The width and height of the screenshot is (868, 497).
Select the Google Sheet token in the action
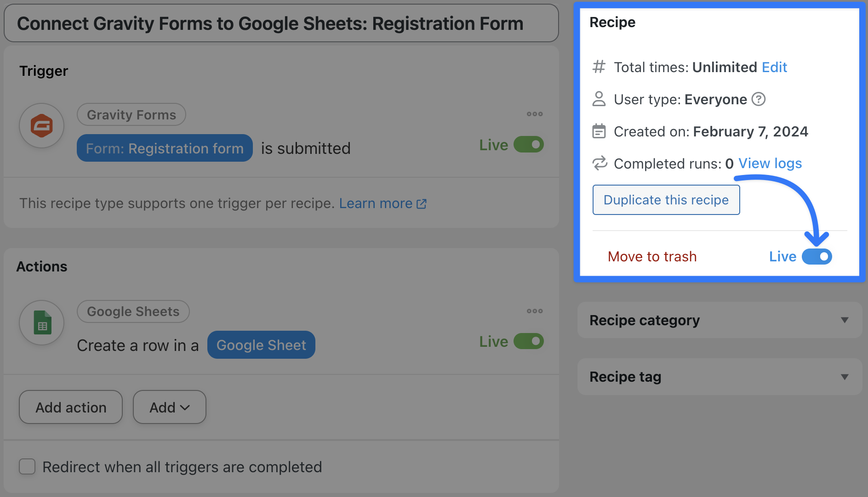pos(261,345)
